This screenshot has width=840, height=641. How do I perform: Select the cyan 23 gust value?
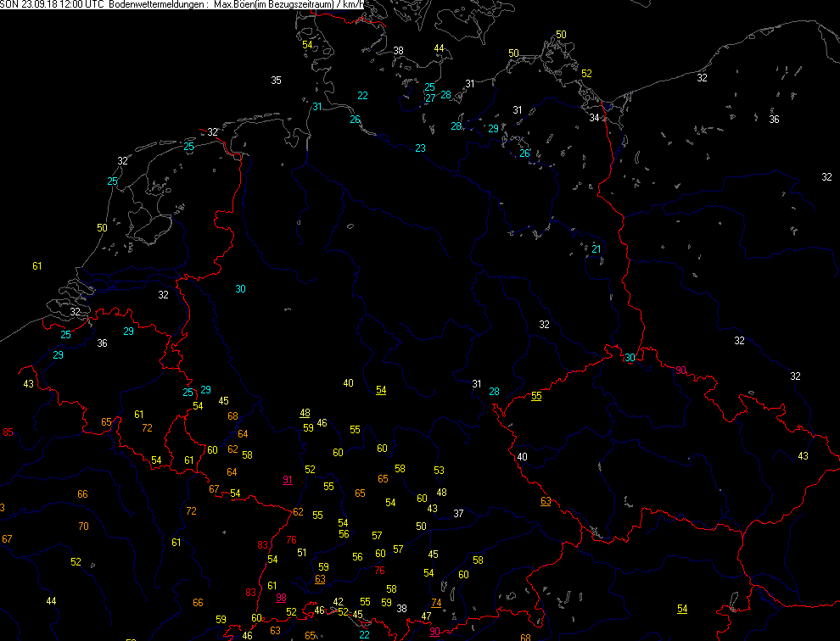[420, 148]
